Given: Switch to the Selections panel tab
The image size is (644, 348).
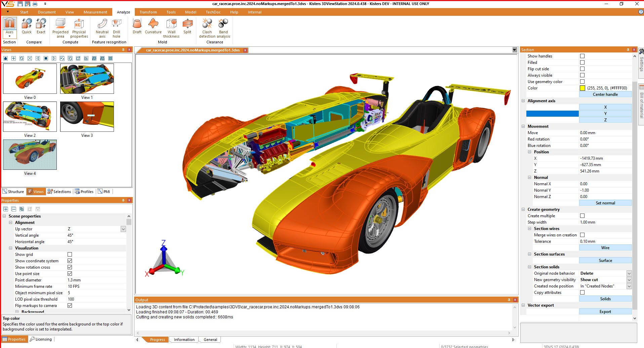Looking at the screenshot, I should (59, 192).
